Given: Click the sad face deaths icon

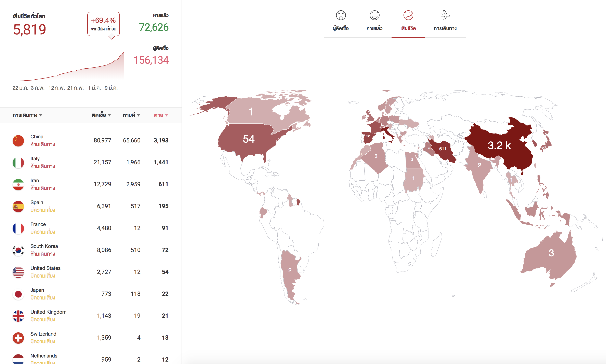Looking at the screenshot, I should [x=408, y=15].
